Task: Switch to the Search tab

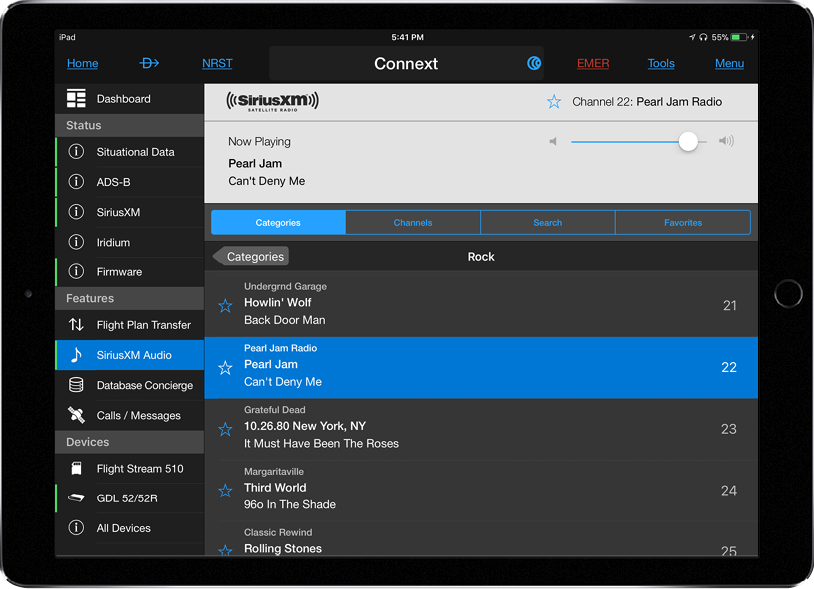Action: [x=548, y=223]
